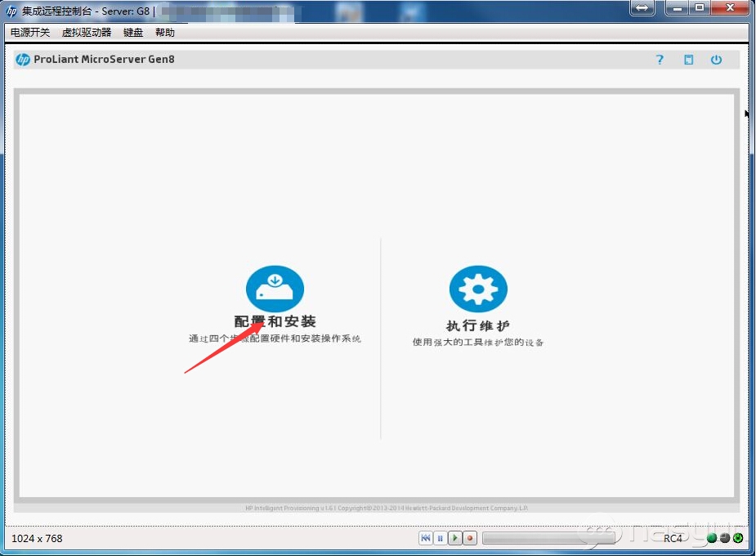Click the blue 配置和安装 drive install icon
The height and width of the screenshot is (556, 756).
click(x=275, y=289)
